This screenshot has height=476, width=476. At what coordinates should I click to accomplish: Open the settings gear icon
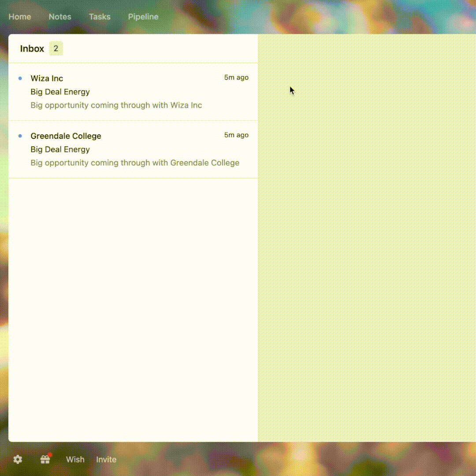(18, 459)
